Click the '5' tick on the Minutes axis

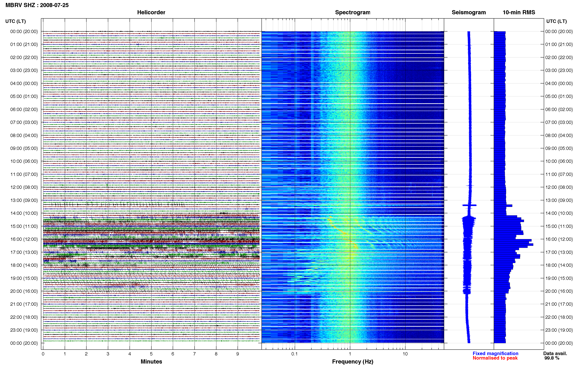click(151, 354)
